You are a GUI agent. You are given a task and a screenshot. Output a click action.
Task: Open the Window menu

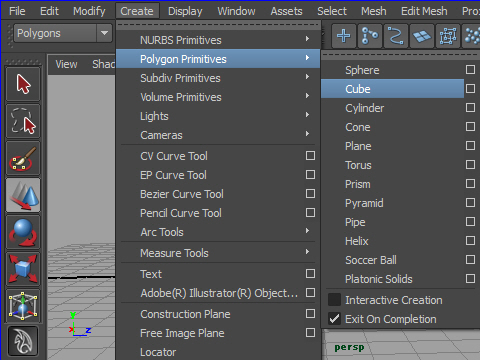coord(236,11)
